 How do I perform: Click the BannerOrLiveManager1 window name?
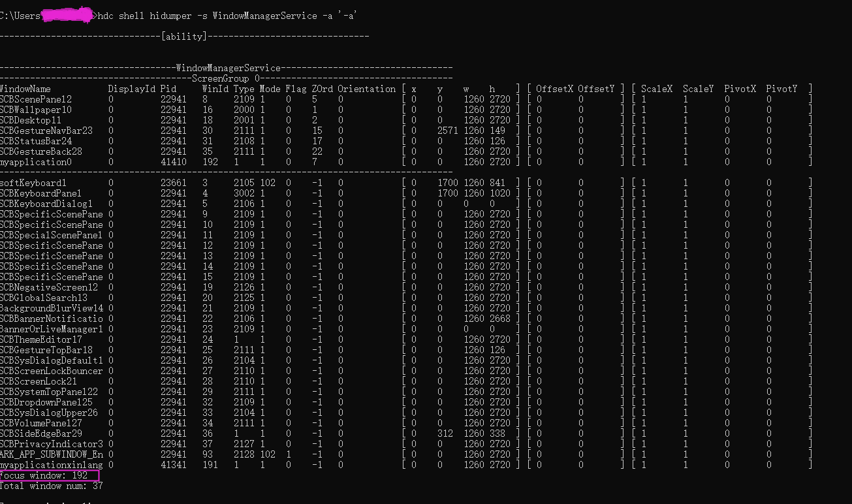tap(52, 329)
